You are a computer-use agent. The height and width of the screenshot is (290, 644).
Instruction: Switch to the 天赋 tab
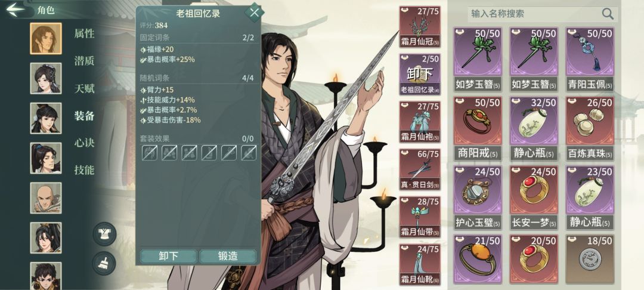click(84, 88)
